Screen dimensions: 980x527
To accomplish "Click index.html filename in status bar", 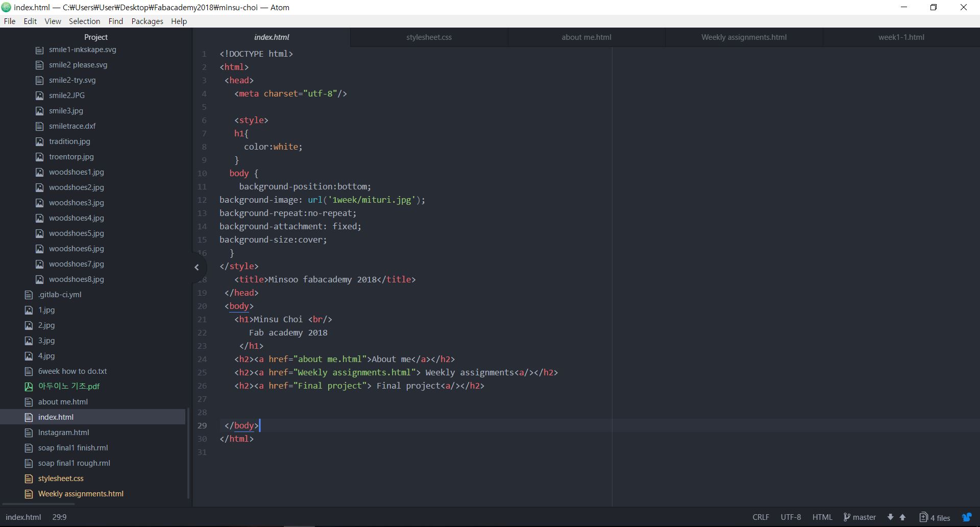I will coord(23,517).
